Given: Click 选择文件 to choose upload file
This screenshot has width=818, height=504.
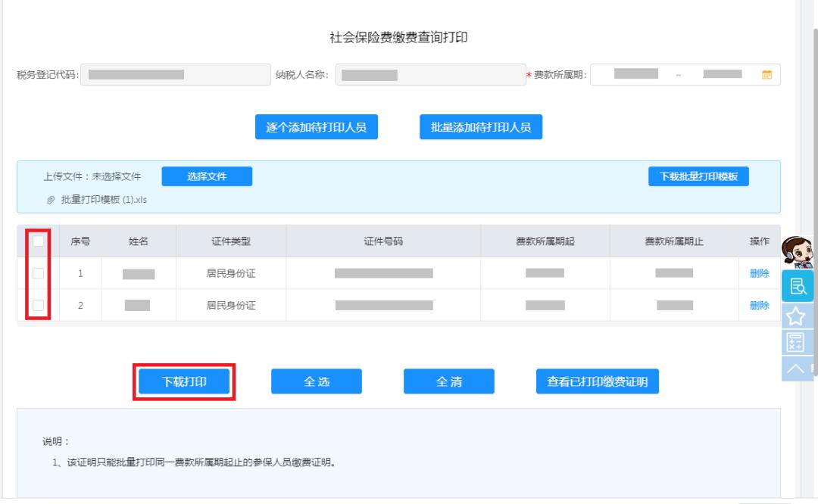Looking at the screenshot, I should [x=207, y=176].
